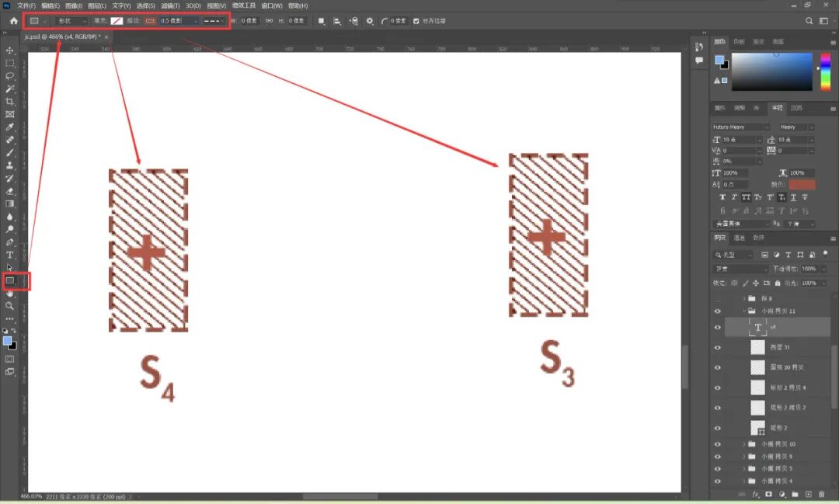Select the Move tool
The height and width of the screenshot is (504, 839).
pos(9,50)
